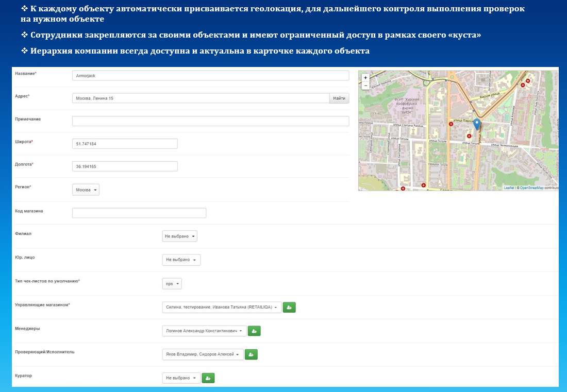The height and width of the screenshot is (392, 567).
Task: Open the Leaflet link on the map
Action: tap(509, 188)
